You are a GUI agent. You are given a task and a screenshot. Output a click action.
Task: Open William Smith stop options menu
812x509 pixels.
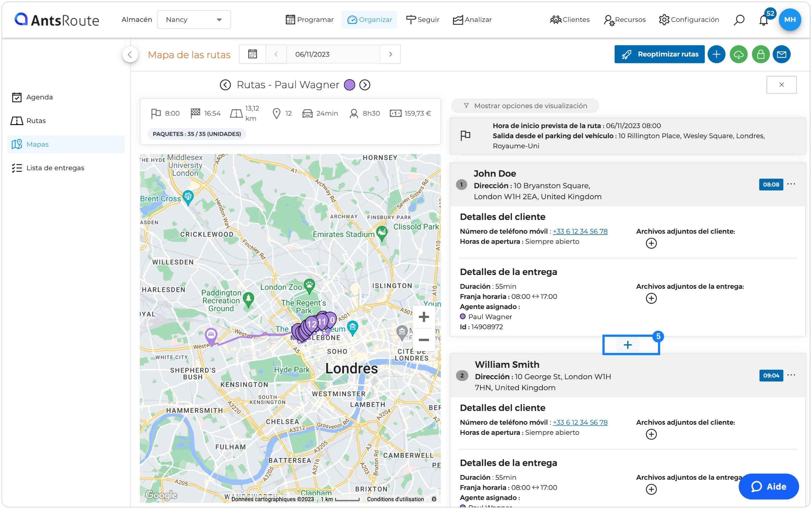point(791,375)
